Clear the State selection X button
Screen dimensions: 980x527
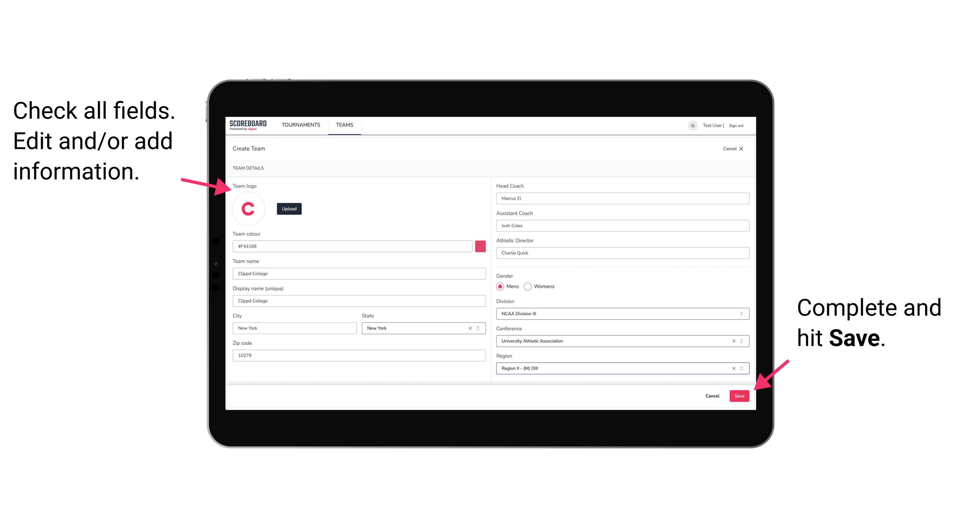(x=470, y=327)
